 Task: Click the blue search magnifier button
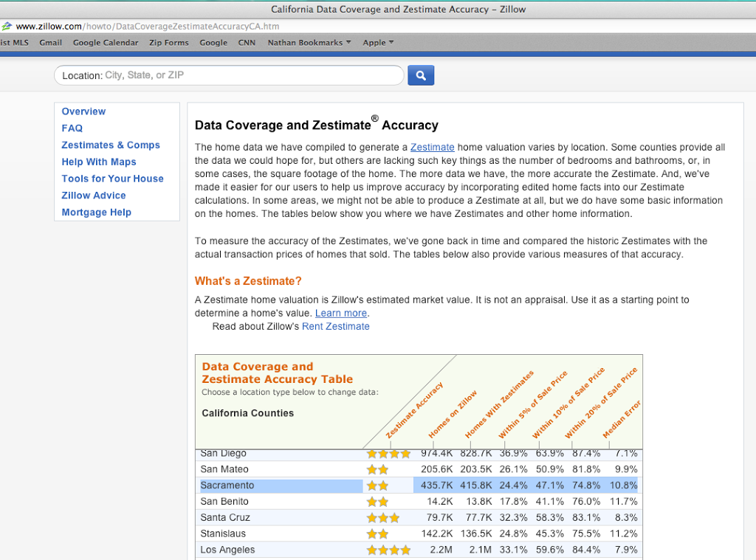pyautogui.click(x=420, y=75)
